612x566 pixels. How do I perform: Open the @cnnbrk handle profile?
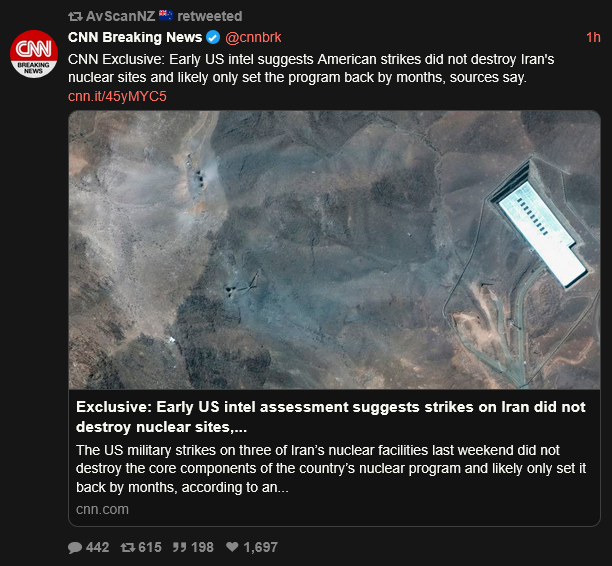coord(253,37)
